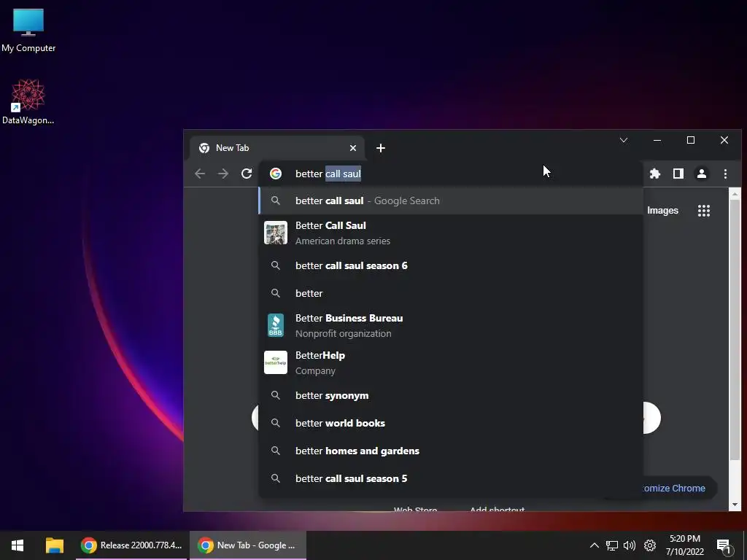Click the BetterHelp logo thumbnail

tap(276, 362)
